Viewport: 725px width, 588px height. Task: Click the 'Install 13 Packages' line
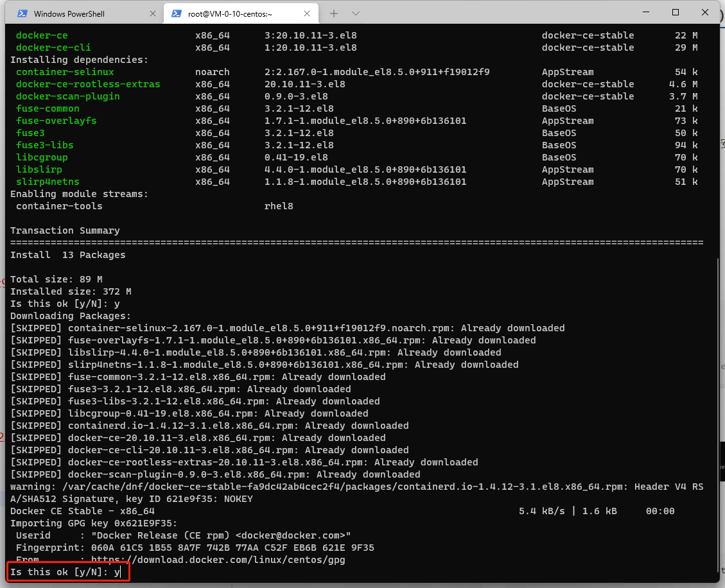(x=67, y=255)
